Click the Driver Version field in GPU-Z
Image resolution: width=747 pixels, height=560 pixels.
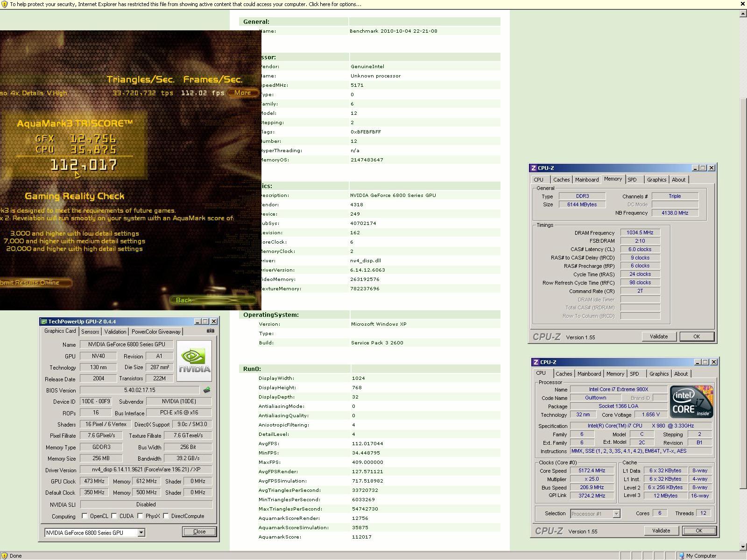[x=146, y=469]
